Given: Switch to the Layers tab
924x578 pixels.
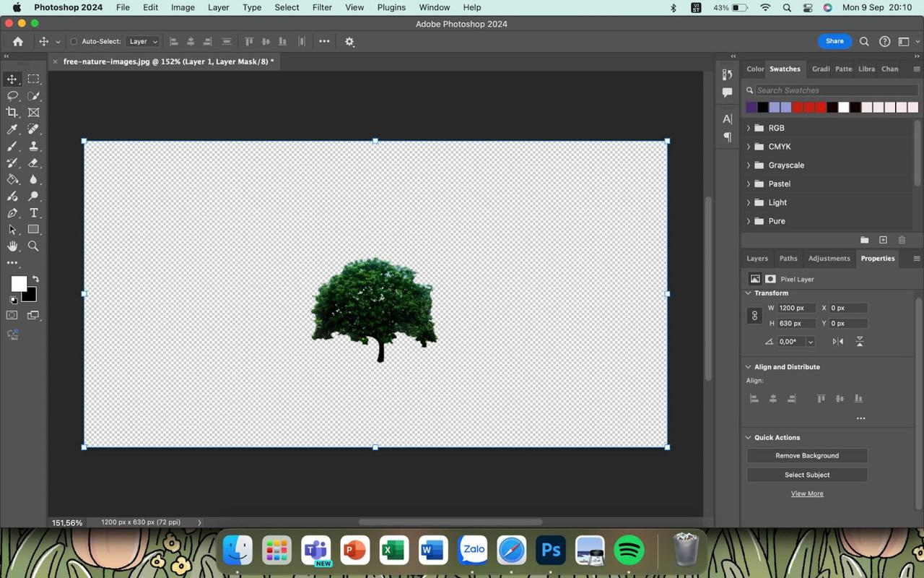Looking at the screenshot, I should pos(757,259).
